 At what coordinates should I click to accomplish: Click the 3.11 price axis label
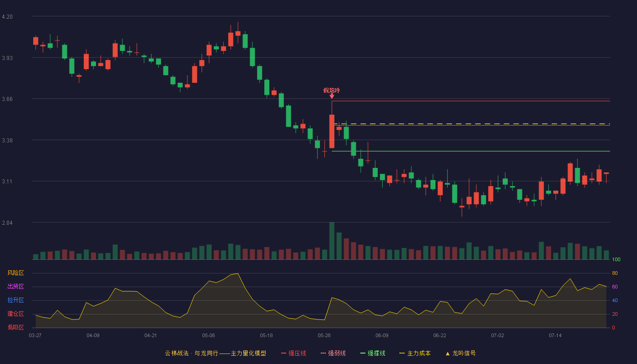pos(7,182)
